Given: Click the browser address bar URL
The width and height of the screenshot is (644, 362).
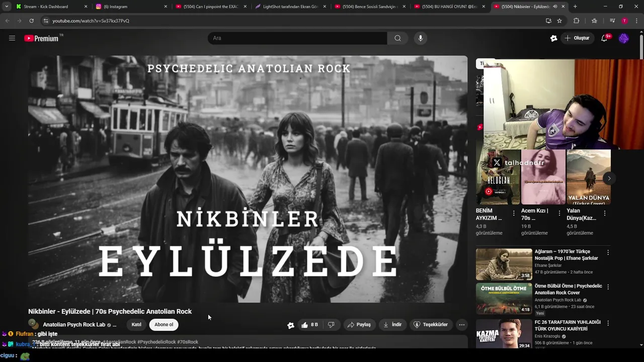Looking at the screenshot, I should pos(91,21).
